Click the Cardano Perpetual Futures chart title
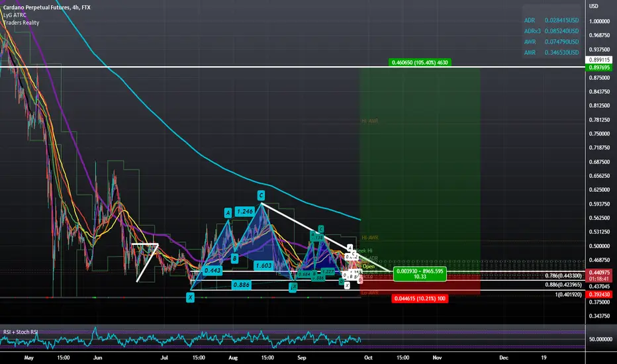This screenshot has height=364, width=617. pyautogui.click(x=47, y=7)
